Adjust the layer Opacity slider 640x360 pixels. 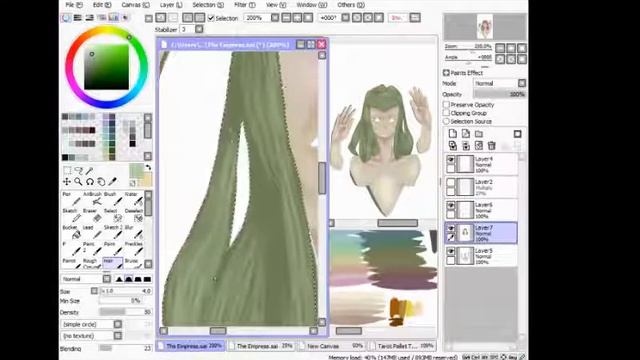tap(500, 94)
